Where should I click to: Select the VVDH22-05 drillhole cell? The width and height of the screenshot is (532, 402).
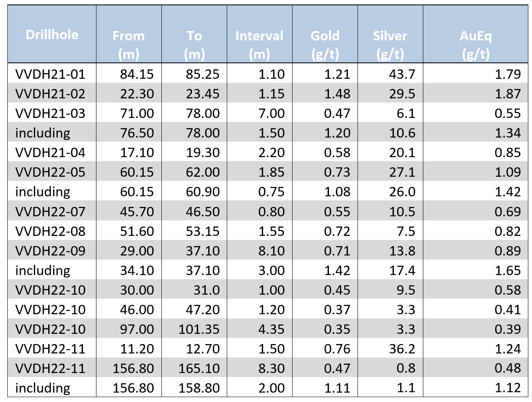click(50, 172)
